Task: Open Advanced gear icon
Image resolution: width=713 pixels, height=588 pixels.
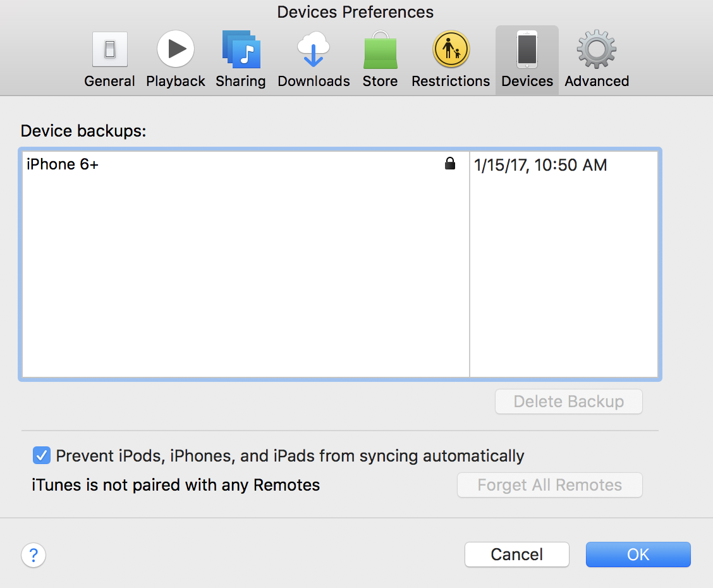Action: (x=597, y=49)
